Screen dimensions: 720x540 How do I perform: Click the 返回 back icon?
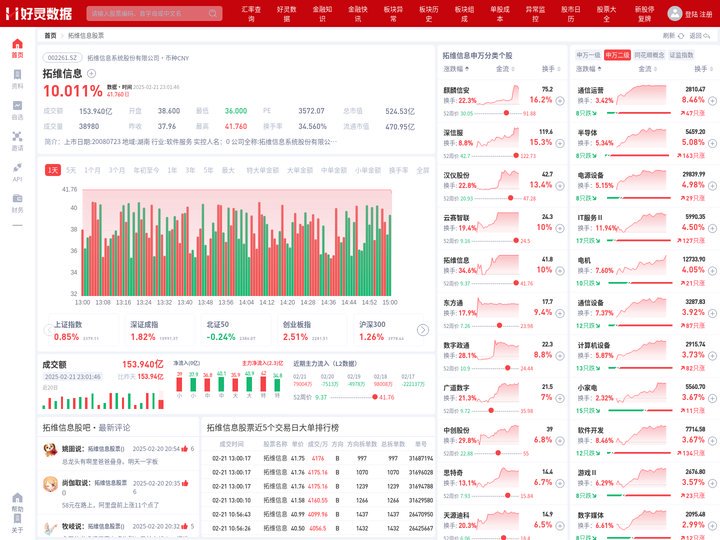(707, 35)
